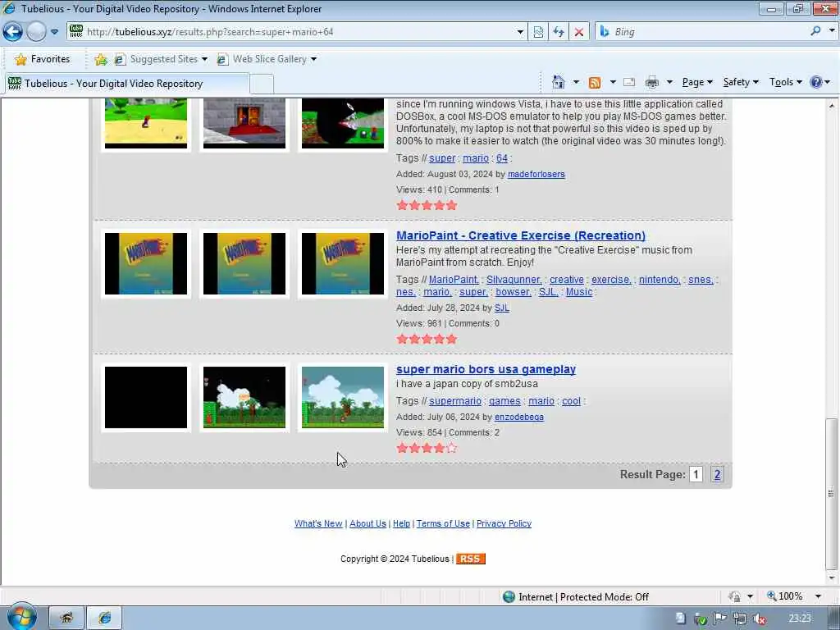840x630 pixels.
Task: Click the vertical scrollbar thumb
Action: 831,493
